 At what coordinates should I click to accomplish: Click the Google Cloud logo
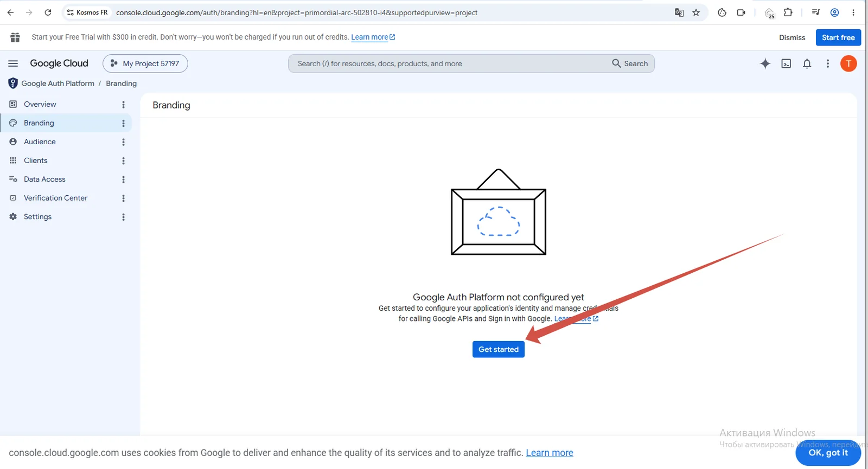point(59,63)
